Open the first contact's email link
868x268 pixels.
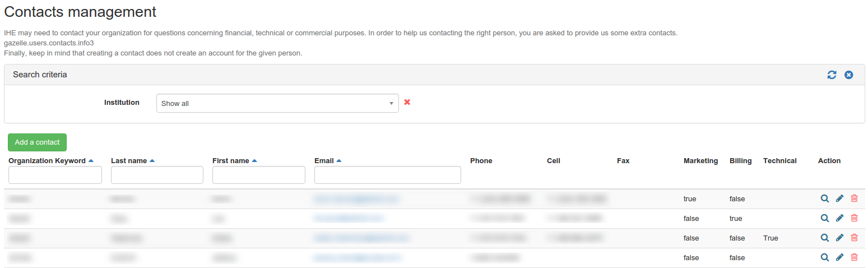click(x=356, y=198)
